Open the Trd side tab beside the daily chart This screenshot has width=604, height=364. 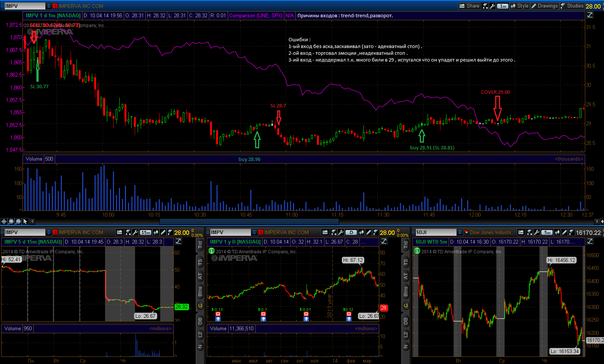(406, 245)
